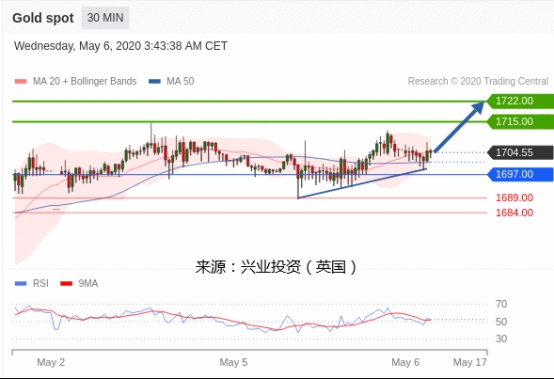Click the Gold spot chart title
Image resolution: width=554 pixels, height=379 pixels.
[43, 18]
